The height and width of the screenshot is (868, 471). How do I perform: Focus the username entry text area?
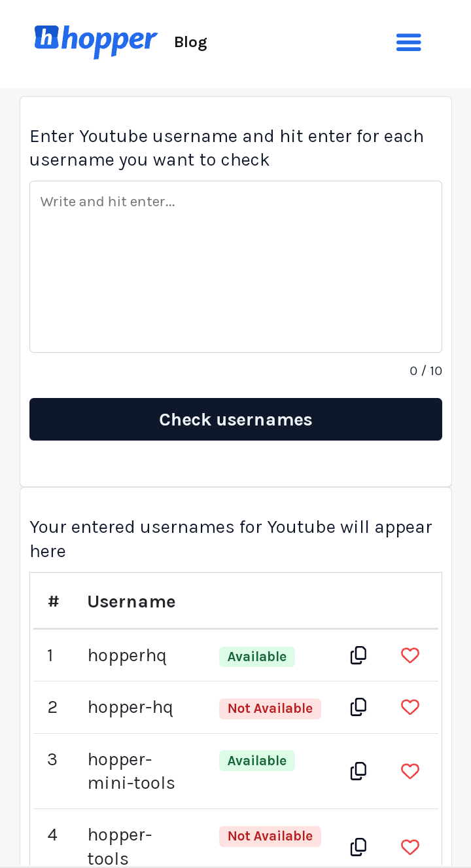pyautogui.click(x=235, y=266)
